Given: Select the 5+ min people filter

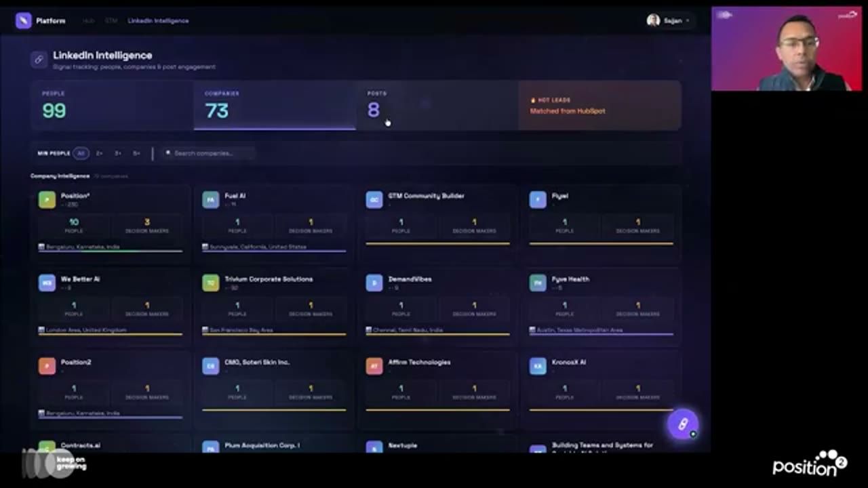Looking at the screenshot, I should [136, 153].
